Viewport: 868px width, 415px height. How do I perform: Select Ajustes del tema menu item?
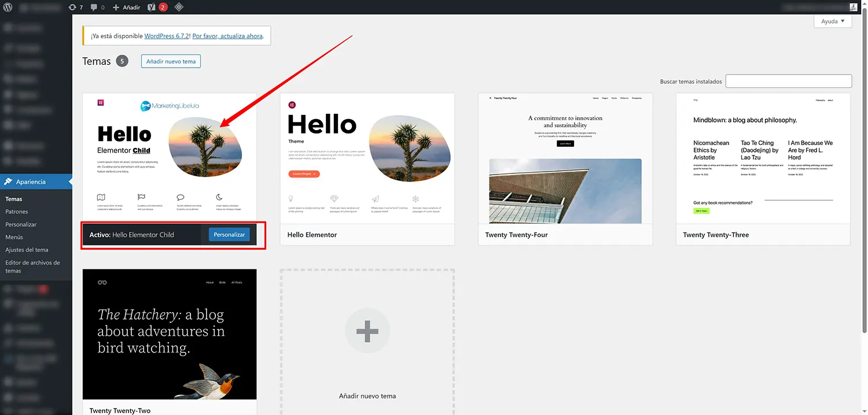pyautogui.click(x=28, y=249)
